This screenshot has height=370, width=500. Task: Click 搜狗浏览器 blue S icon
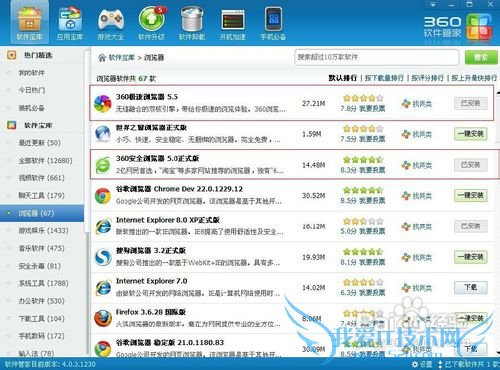103,257
